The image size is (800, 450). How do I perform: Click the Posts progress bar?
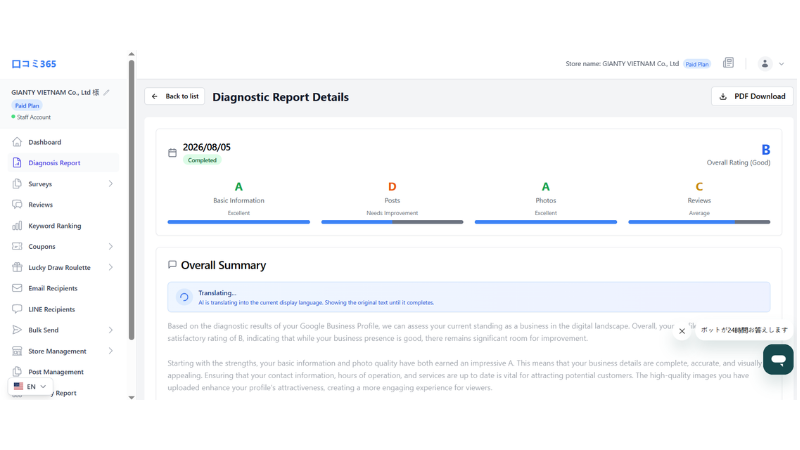tap(392, 222)
